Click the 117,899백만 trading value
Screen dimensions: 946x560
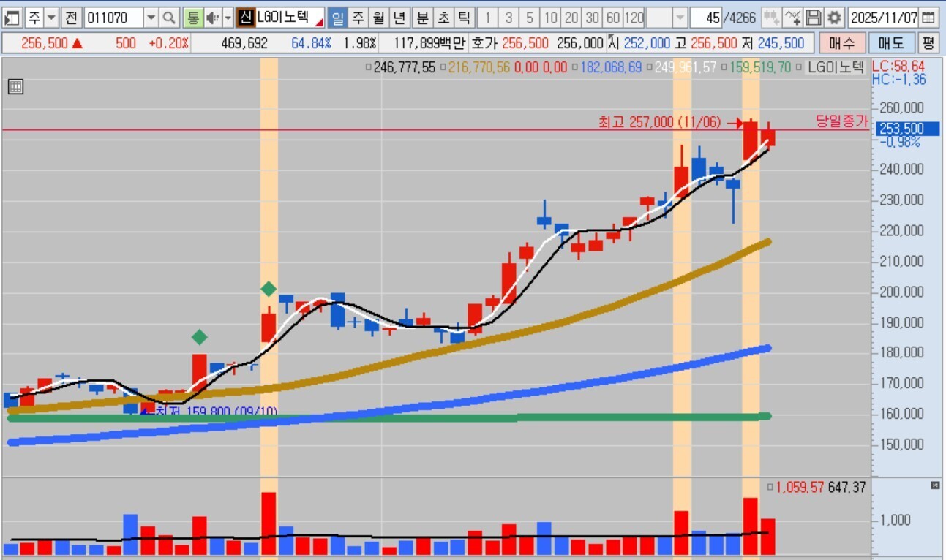[x=431, y=43]
